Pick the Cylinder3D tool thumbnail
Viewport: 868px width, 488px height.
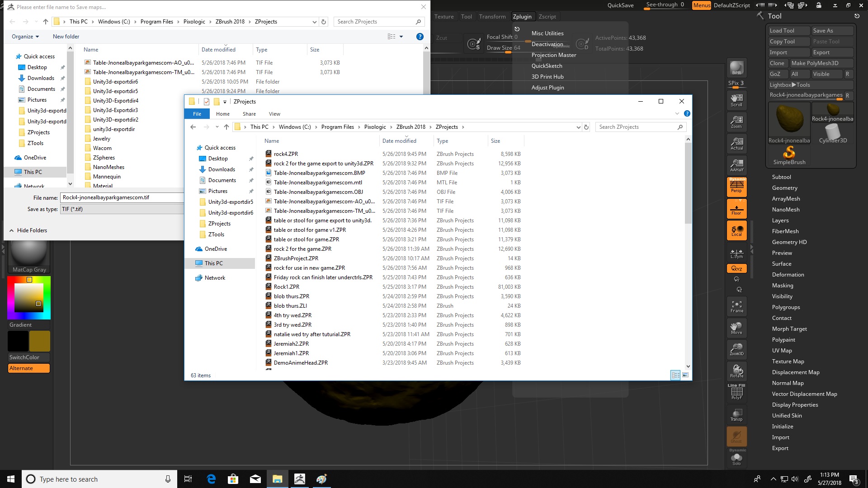click(833, 134)
